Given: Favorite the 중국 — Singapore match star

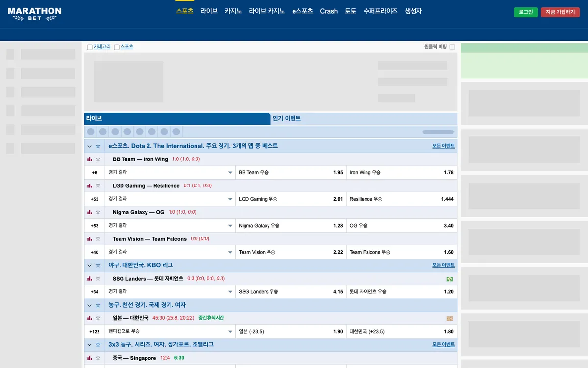Looking at the screenshot, I should click(98, 358).
